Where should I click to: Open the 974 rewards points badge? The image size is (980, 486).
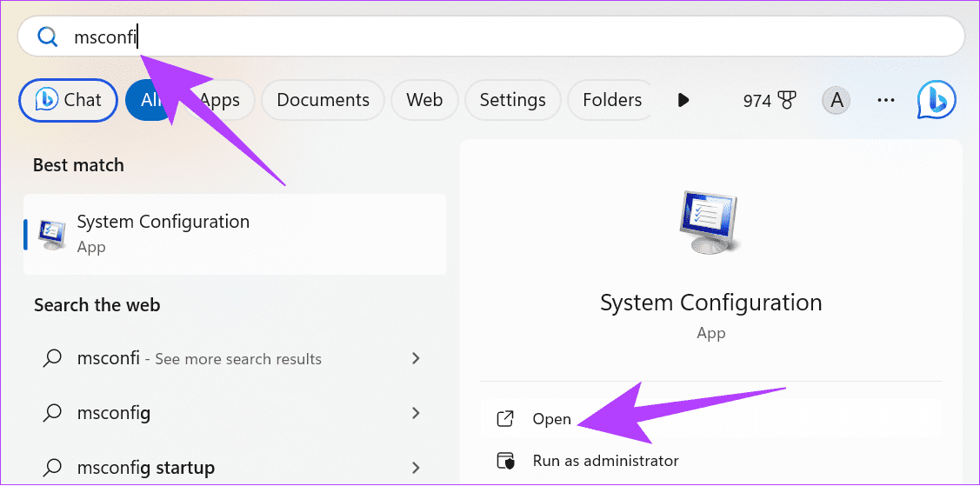(770, 100)
